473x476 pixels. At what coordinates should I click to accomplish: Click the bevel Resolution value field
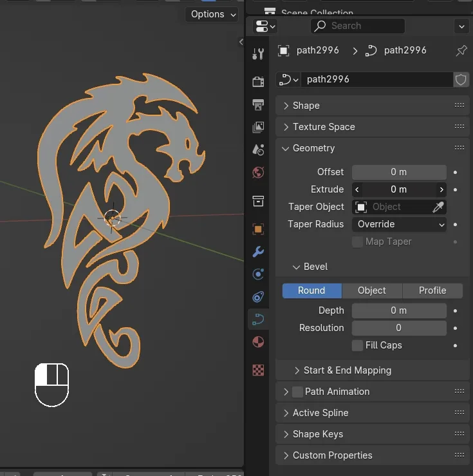(x=399, y=328)
